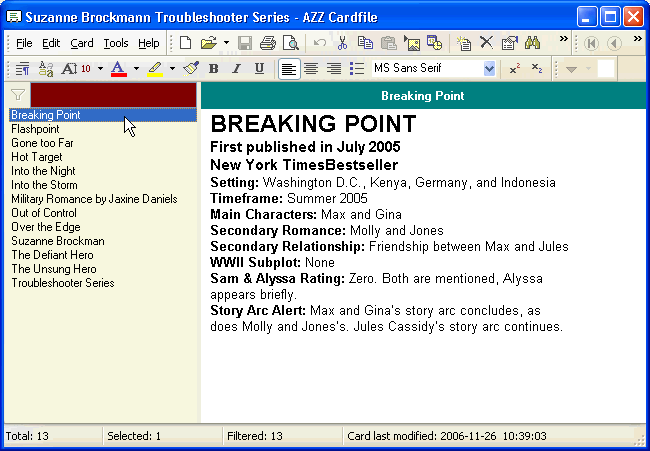Insert date and time using the clock icon
Image resolution: width=650 pixels, height=451 pixels.
pyautogui.click(x=434, y=43)
